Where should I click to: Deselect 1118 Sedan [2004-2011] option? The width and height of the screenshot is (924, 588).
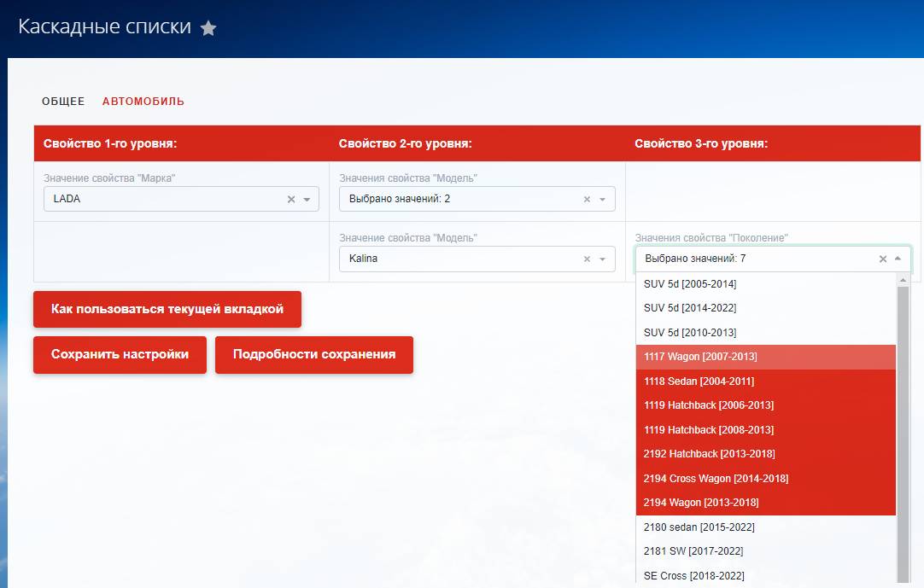(766, 381)
